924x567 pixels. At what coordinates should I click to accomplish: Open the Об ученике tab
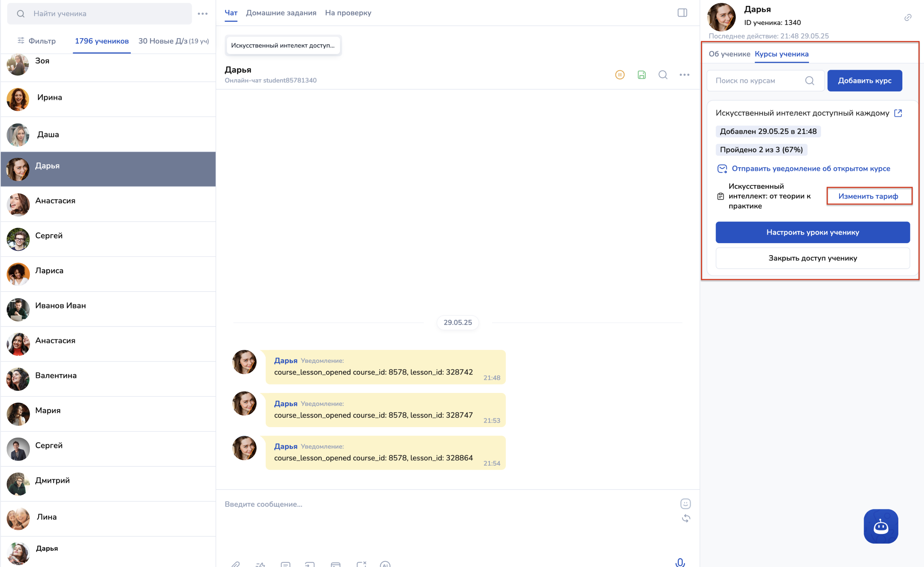(729, 54)
